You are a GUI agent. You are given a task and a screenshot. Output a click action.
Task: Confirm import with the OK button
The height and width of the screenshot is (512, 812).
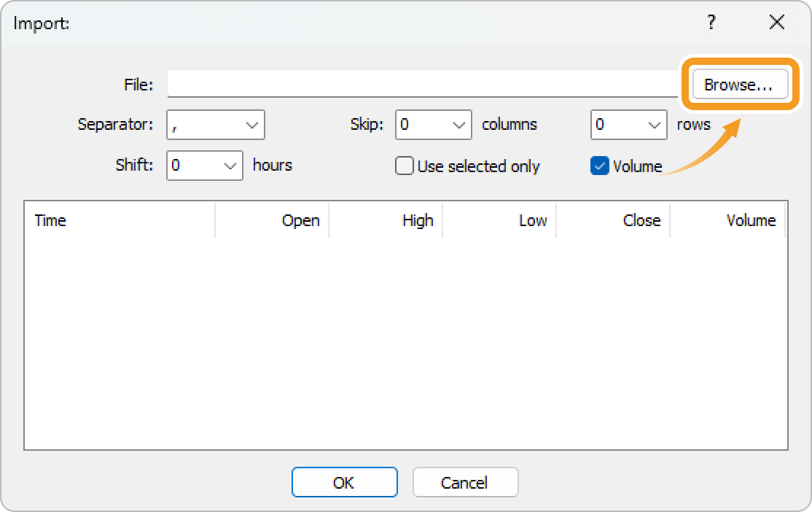click(344, 483)
